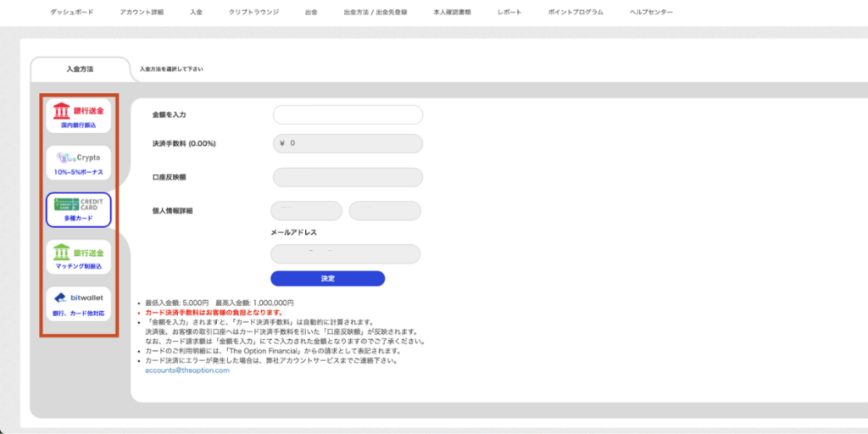
Task: Choose the Crypto bonus payment option
Action: (x=78, y=163)
